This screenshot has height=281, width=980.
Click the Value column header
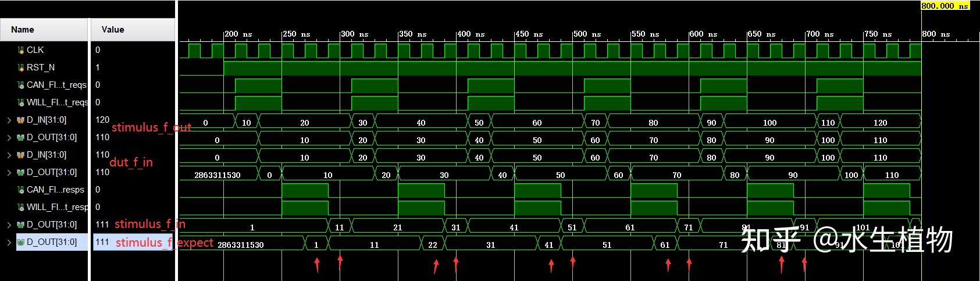[133, 30]
